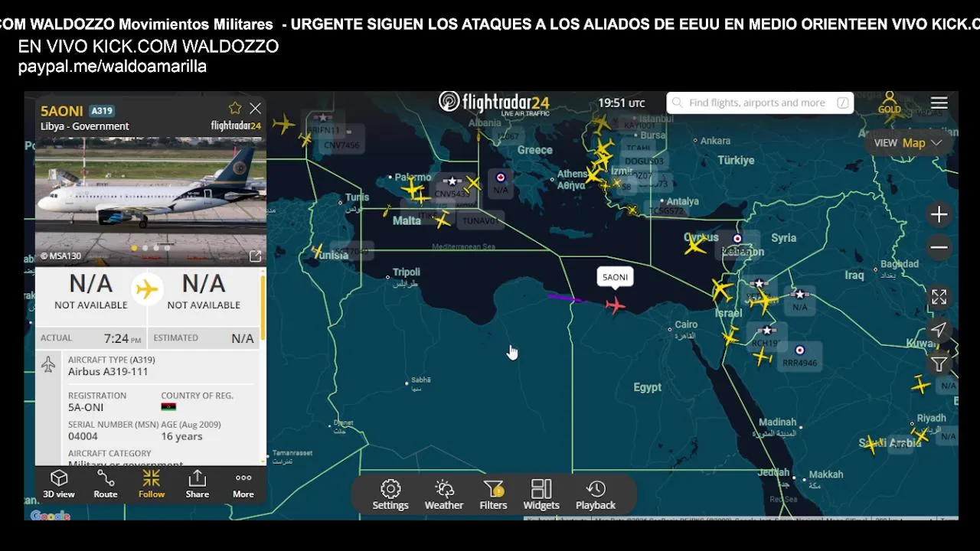Select the fourth photo carousel dot
Viewport: 980px width, 551px height.
pos(167,248)
